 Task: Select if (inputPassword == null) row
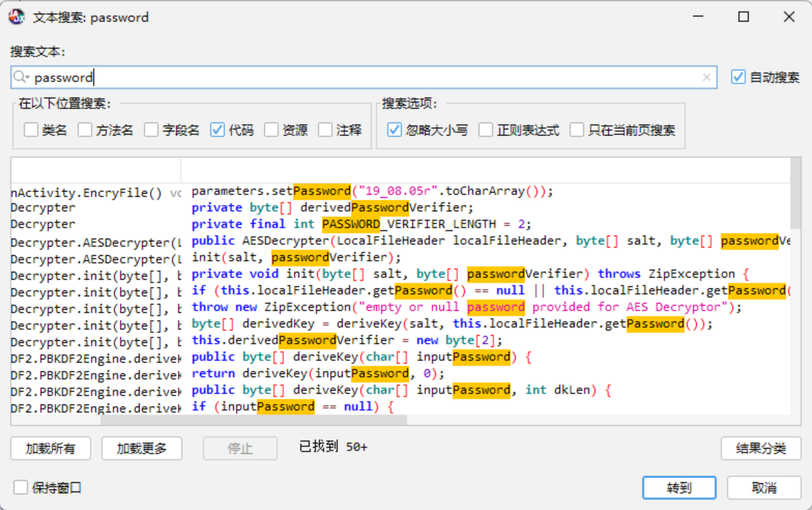click(400, 407)
